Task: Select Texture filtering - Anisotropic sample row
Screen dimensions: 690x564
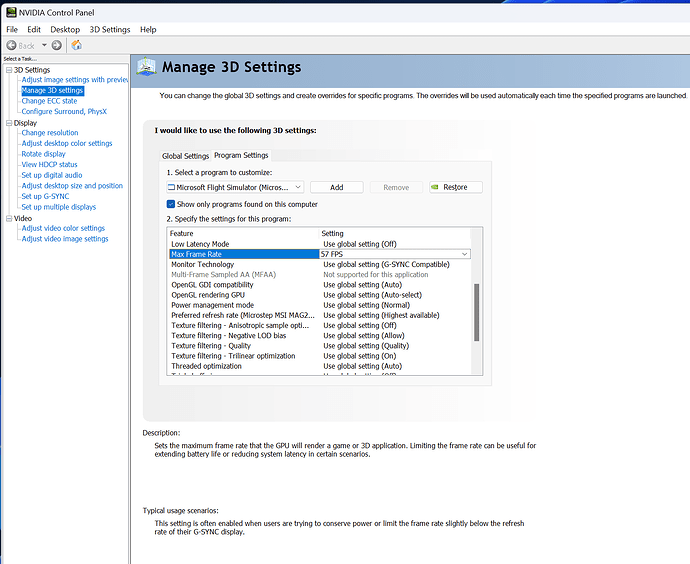Action: click(x=320, y=325)
